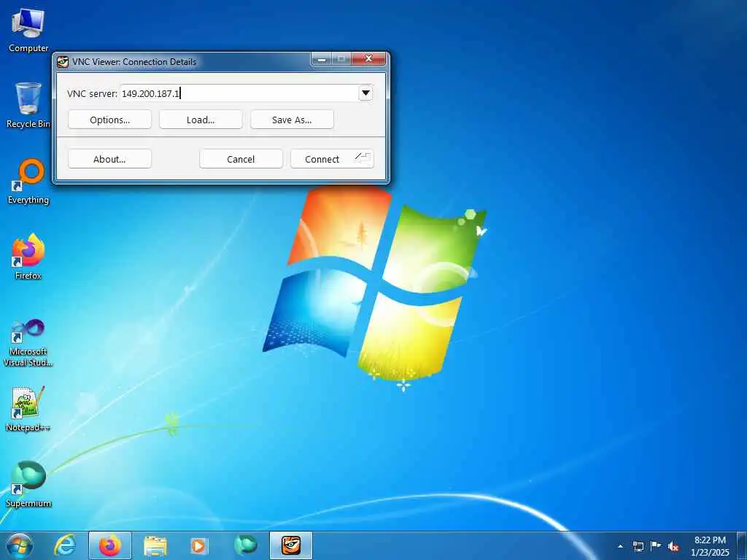747x560 pixels.
Task: Open Supermium from the taskbar
Action: click(246, 545)
